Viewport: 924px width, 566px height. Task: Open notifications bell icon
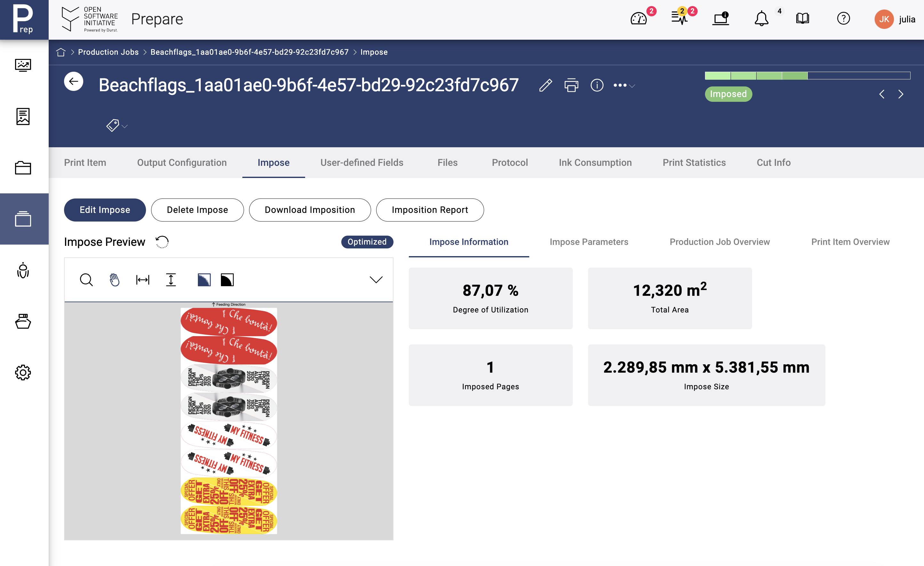761,19
